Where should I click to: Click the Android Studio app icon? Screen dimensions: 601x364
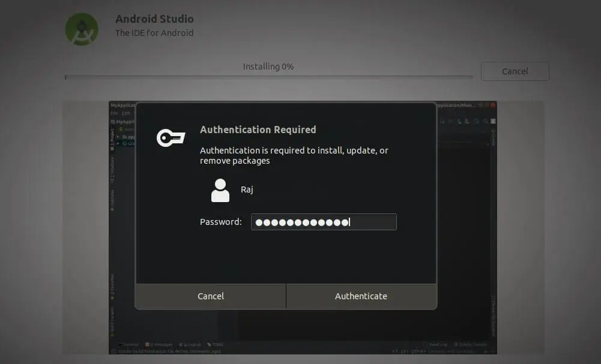click(82, 29)
